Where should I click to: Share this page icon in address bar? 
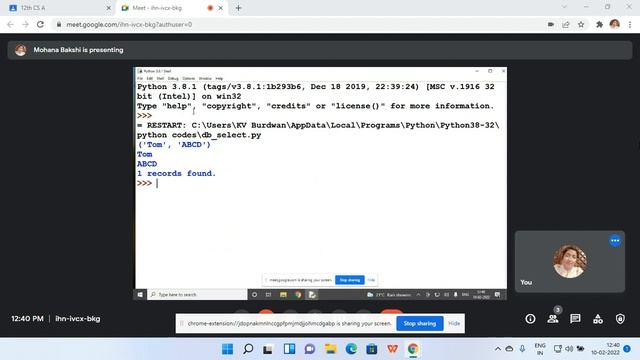coord(566,24)
